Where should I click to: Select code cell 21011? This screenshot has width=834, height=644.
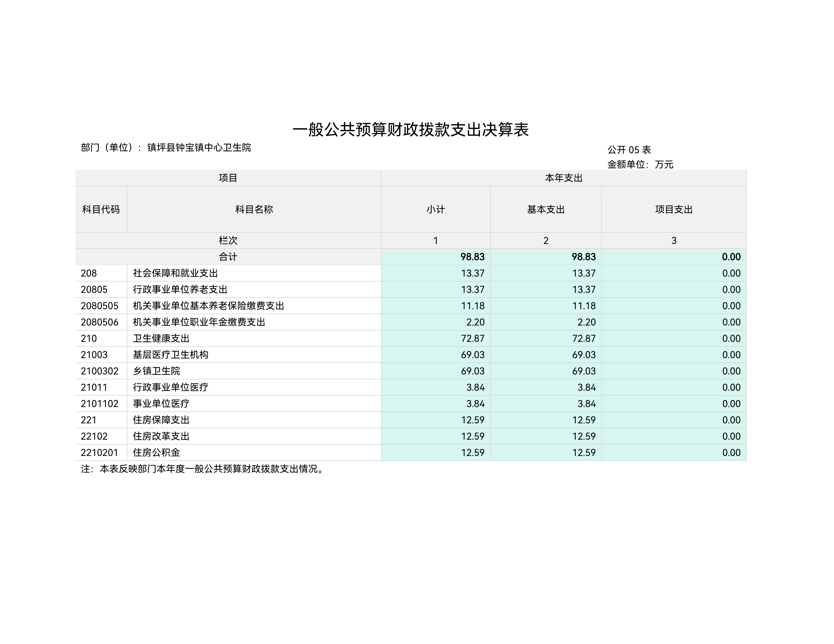click(x=101, y=387)
